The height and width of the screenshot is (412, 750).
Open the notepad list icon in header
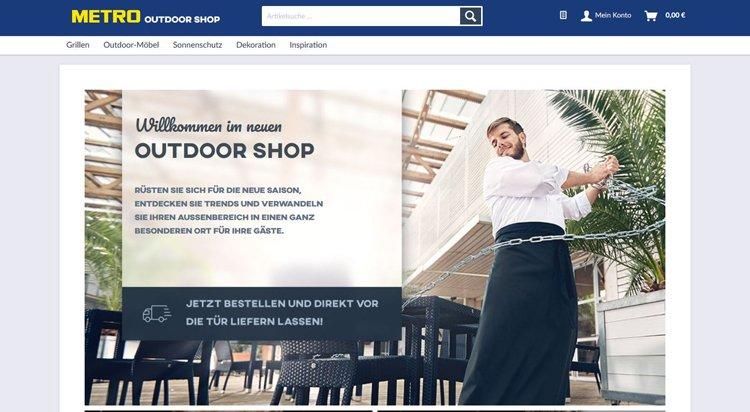(563, 15)
